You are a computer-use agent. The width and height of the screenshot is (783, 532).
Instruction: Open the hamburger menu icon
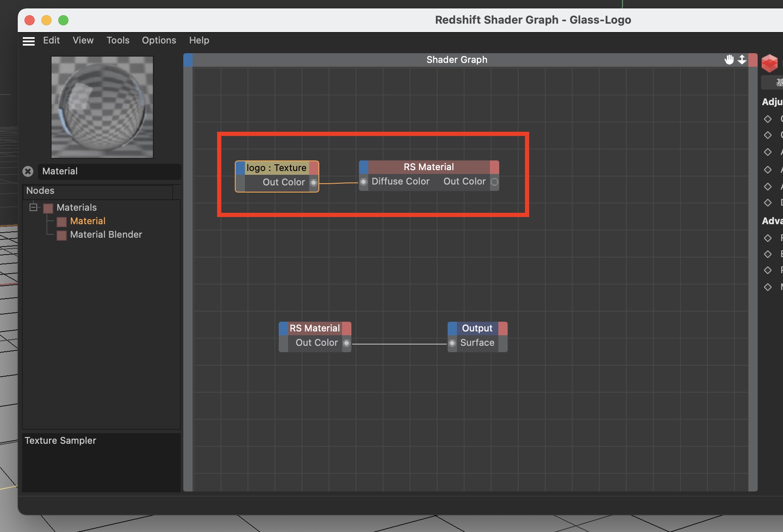pyautogui.click(x=29, y=41)
